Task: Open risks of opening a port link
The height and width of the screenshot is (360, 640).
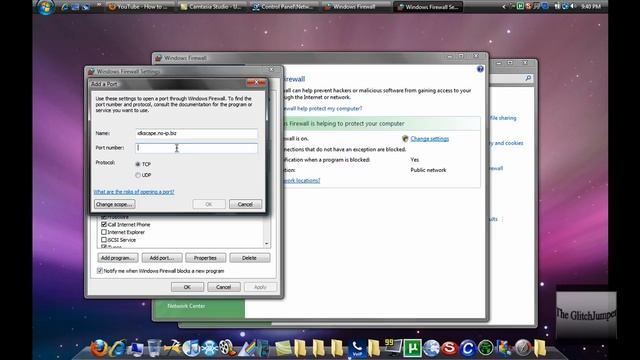Action: (x=134, y=192)
